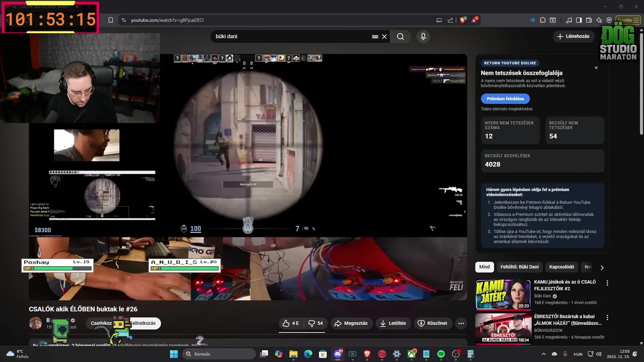Open the extensions puzzle-piece menu
Image resolution: width=644 pixels, height=362 pixels.
coord(543,20)
